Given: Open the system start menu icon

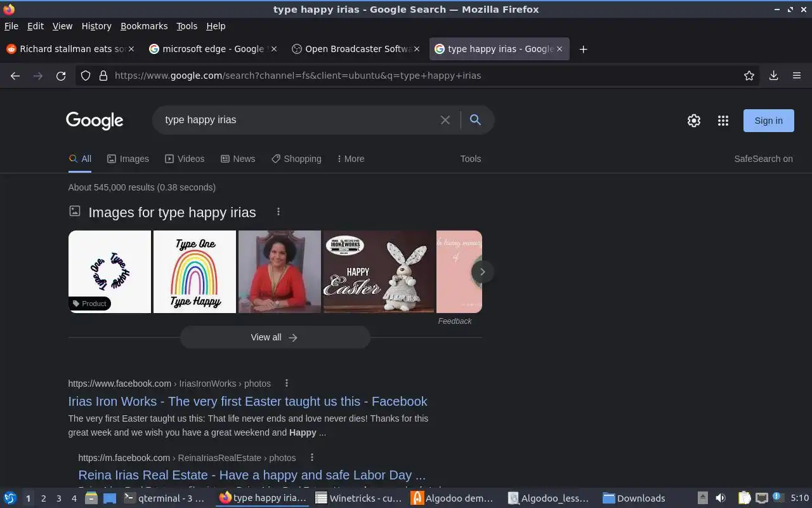Looking at the screenshot, I should pyautogui.click(x=10, y=498).
